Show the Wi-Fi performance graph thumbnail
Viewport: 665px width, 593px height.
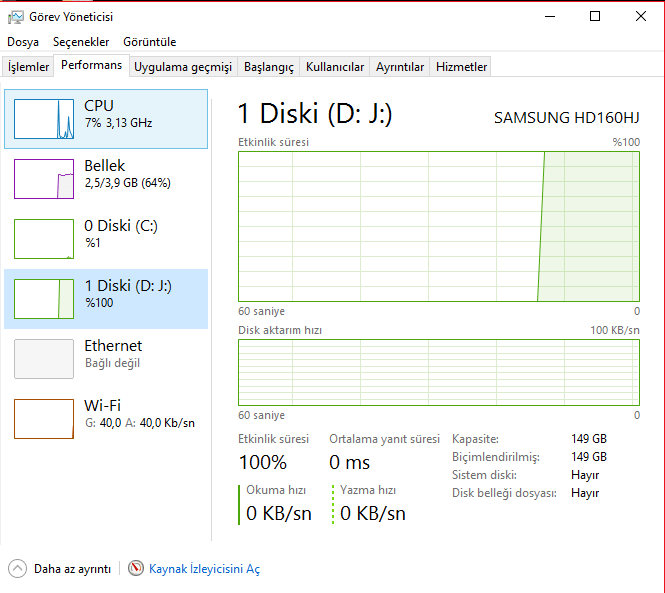(44, 418)
